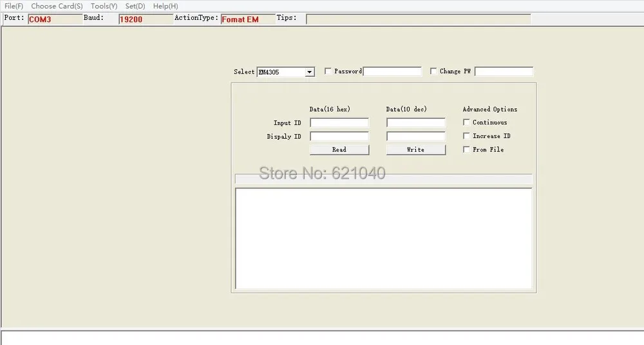
Task: Click the Change PW text box
Action: point(504,72)
